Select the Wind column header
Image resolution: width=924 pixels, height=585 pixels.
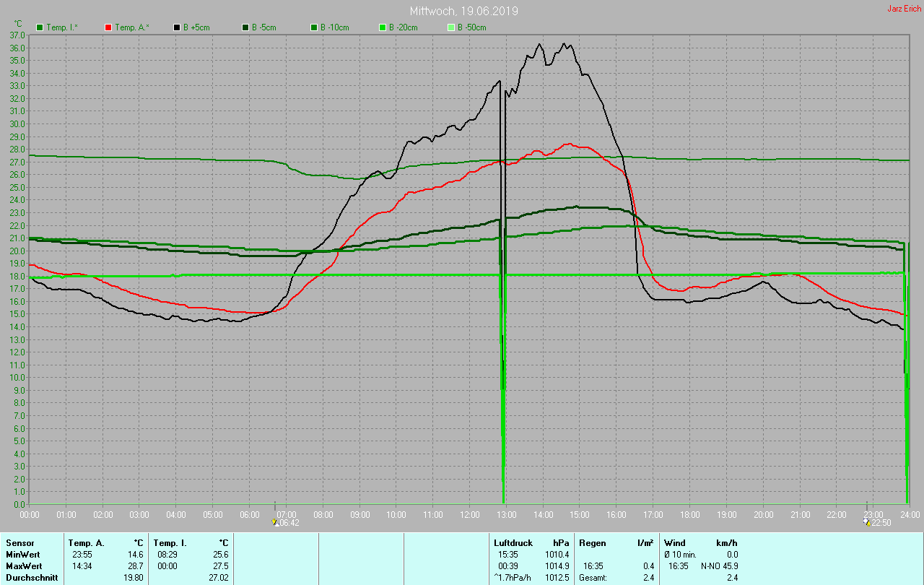click(x=674, y=543)
